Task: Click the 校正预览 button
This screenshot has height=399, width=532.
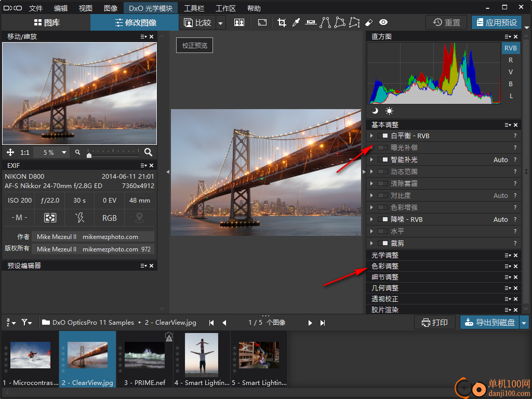Action: pos(194,46)
